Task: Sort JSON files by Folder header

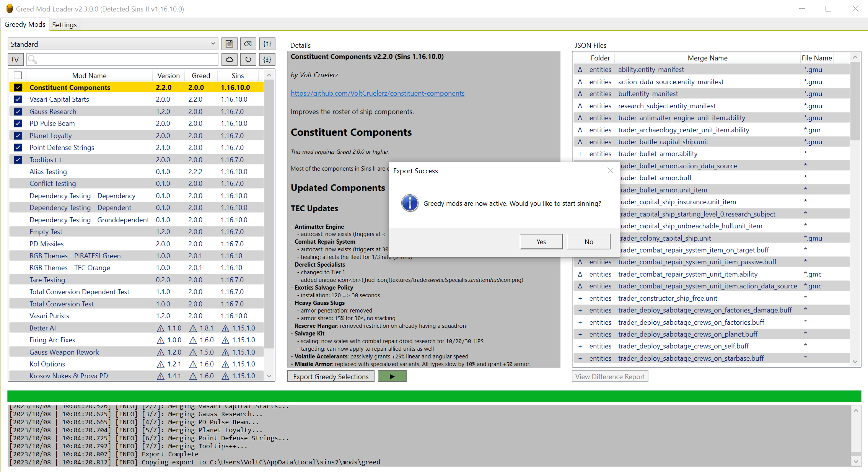Action: [600, 58]
